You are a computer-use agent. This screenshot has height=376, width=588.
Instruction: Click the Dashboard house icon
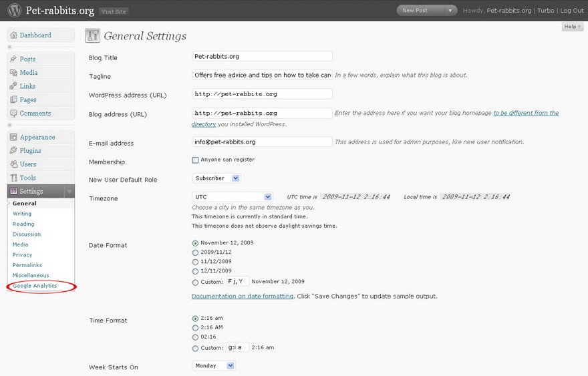click(x=13, y=35)
